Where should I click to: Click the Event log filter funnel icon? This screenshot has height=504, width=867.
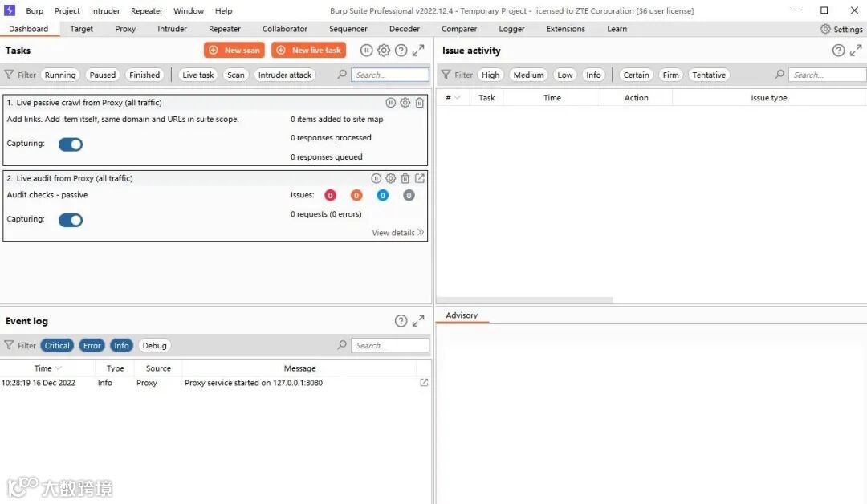(x=9, y=345)
